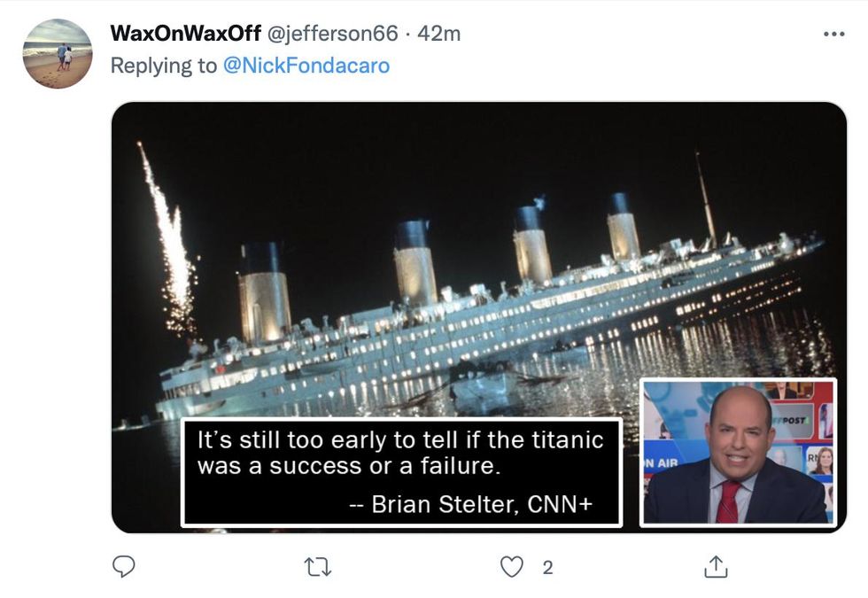Click the Titanic quote caption box

click(401, 472)
